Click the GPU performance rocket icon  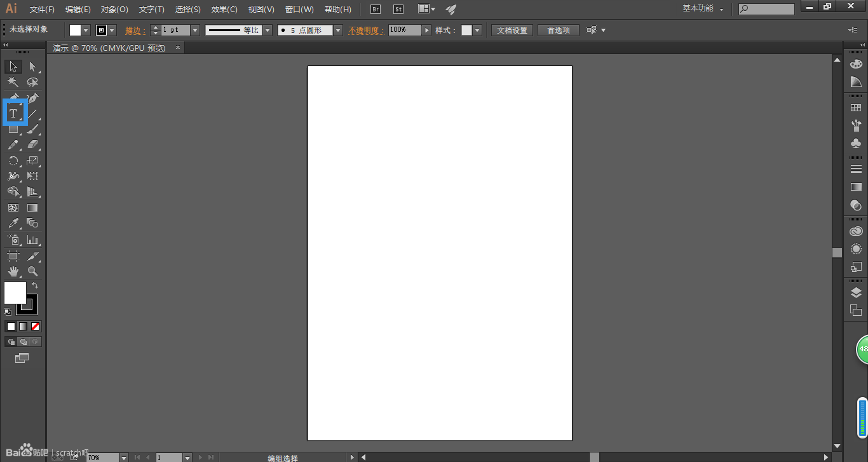[x=451, y=9]
